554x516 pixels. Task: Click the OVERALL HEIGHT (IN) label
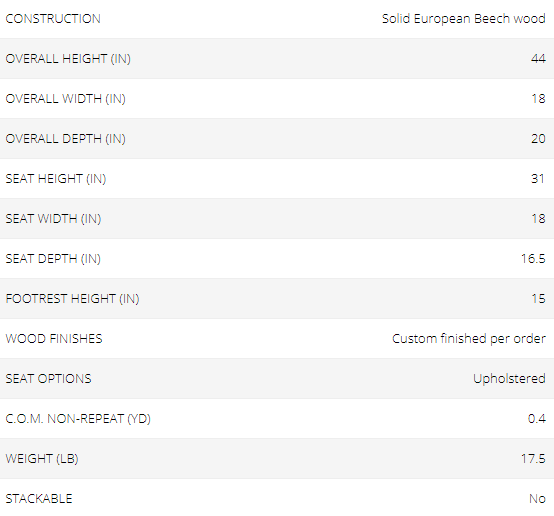point(68,59)
